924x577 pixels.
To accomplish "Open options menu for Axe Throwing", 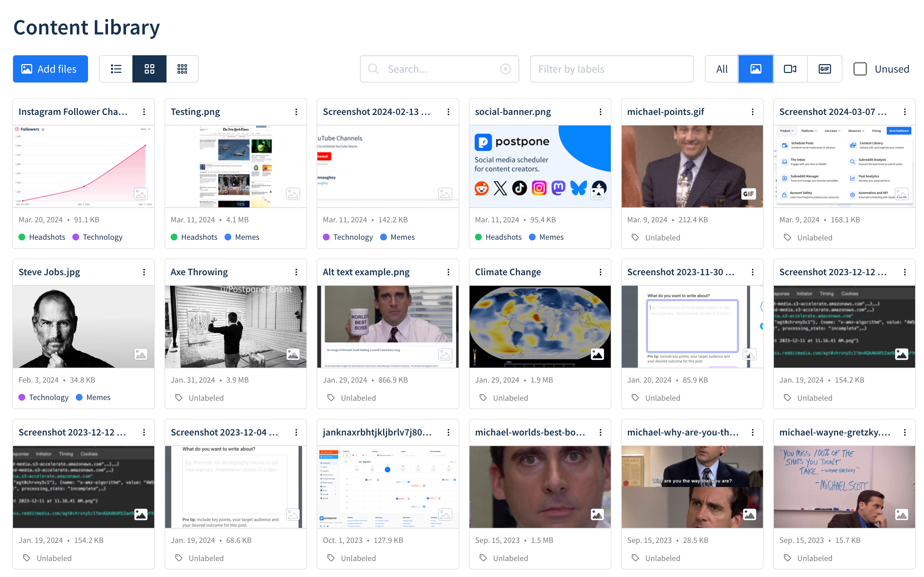I will (x=296, y=272).
